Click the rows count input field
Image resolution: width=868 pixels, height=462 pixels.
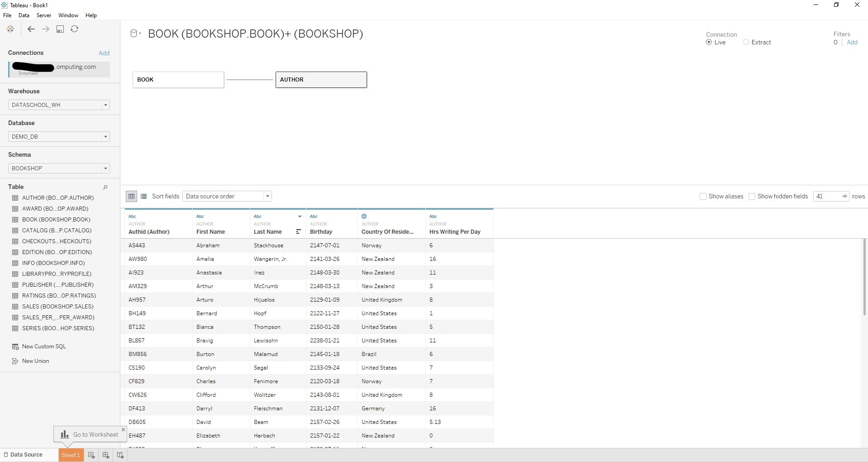tap(827, 196)
